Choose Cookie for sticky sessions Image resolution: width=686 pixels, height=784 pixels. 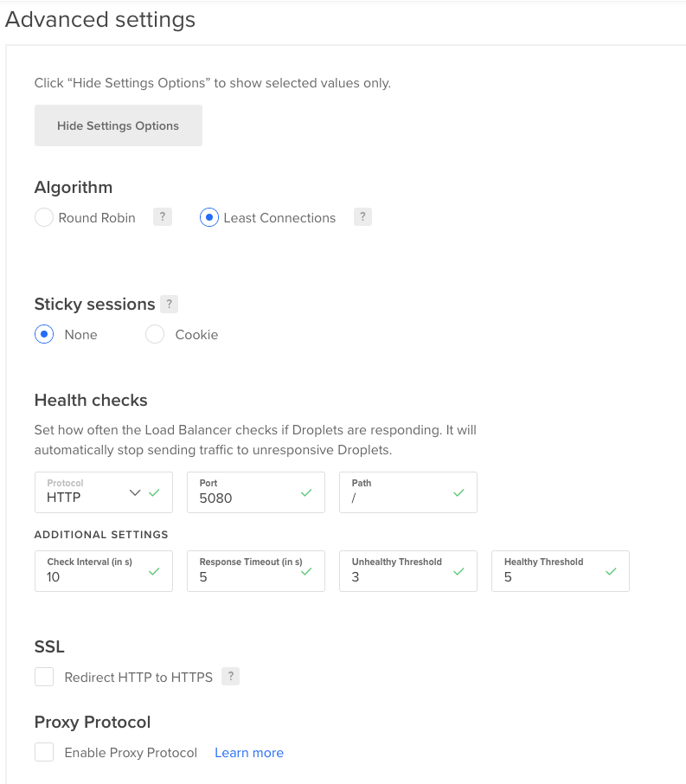click(155, 334)
